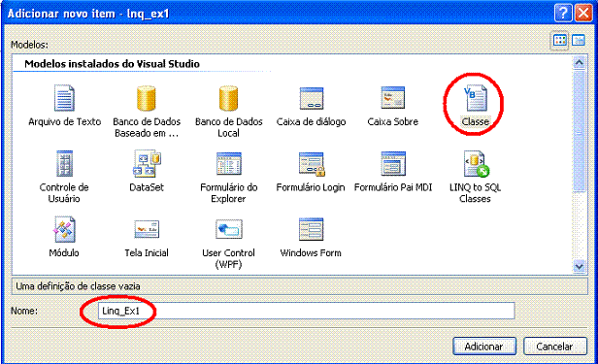Image resolution: width=598 pixels, height=364 pixels.
Task: Select Banco de Dados Local template icon
Action: [228, 98]
